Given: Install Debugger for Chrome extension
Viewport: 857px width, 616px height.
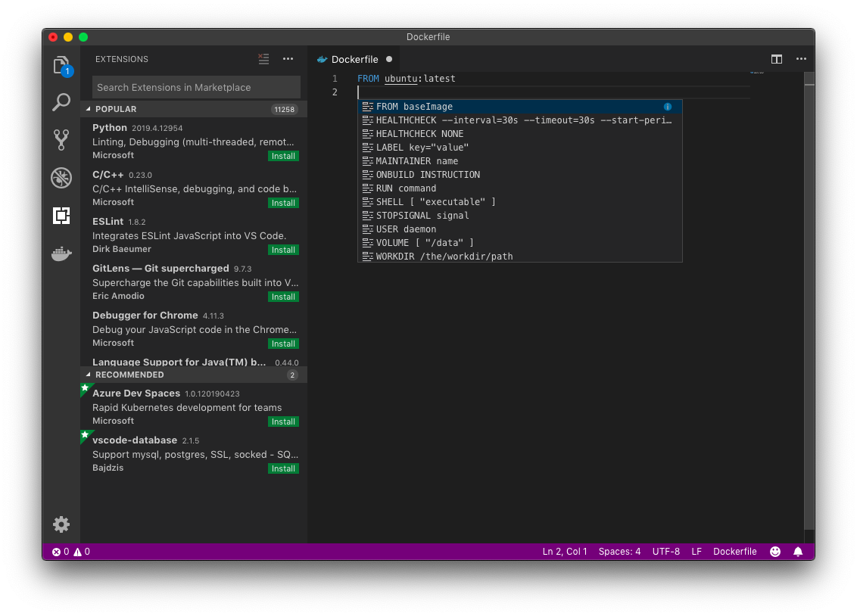Looking at the screenshot, I should tap(283, 344).
